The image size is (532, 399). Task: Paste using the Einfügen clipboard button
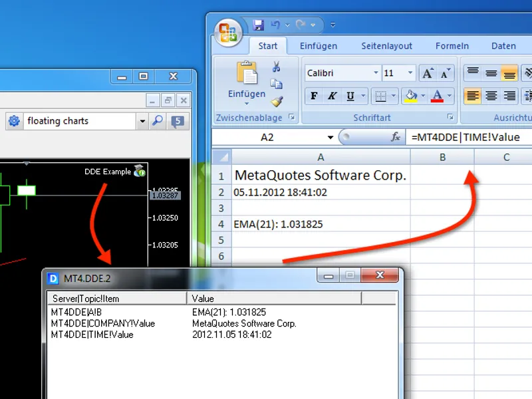(x=247, y=72)
